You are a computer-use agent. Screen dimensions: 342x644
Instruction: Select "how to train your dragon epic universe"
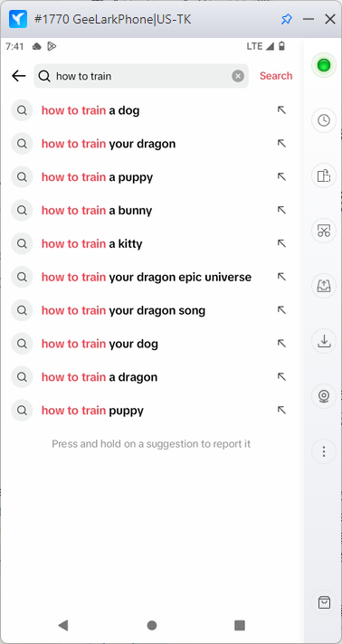(x=147, y=277)
